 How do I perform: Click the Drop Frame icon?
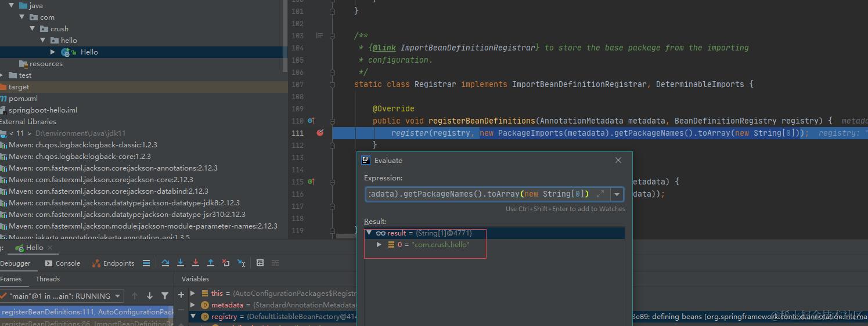point(226,263)
